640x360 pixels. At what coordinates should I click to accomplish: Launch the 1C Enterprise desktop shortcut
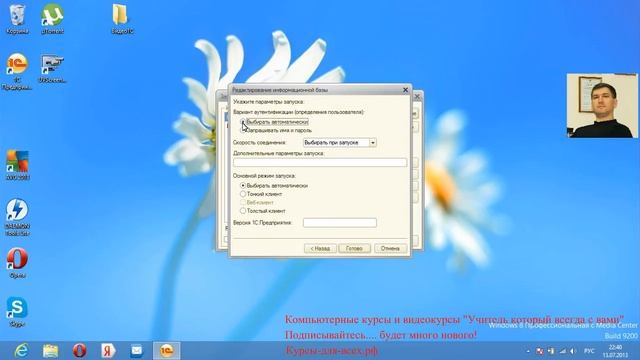[x=17, y=71]
